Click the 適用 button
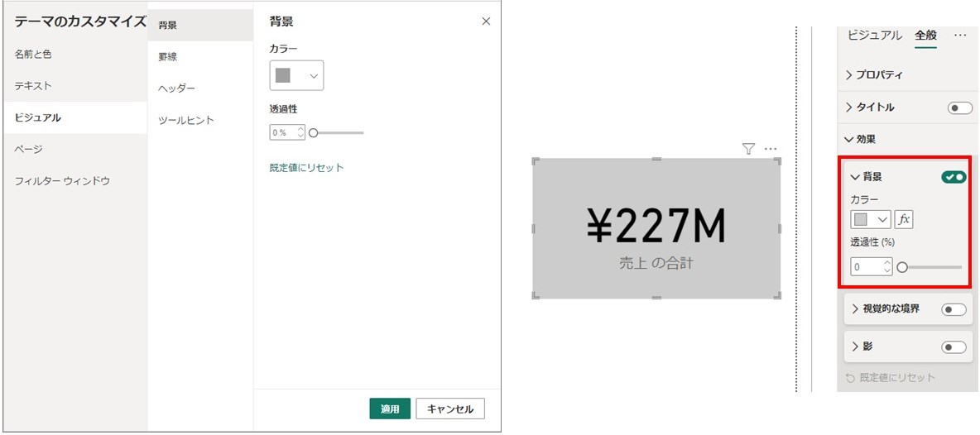The width and height of the screenshot is (980, 435). (x=390, y=409)
